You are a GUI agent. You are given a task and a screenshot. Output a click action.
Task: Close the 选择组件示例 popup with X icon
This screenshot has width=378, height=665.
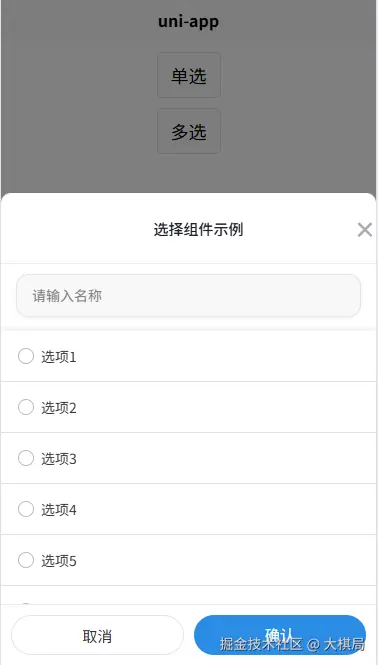(364, 230)
